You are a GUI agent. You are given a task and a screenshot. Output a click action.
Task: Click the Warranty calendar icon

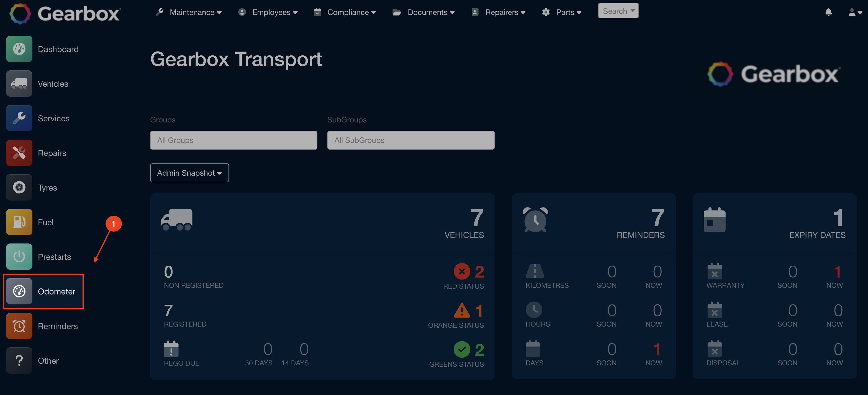click(x=715, y=271)
